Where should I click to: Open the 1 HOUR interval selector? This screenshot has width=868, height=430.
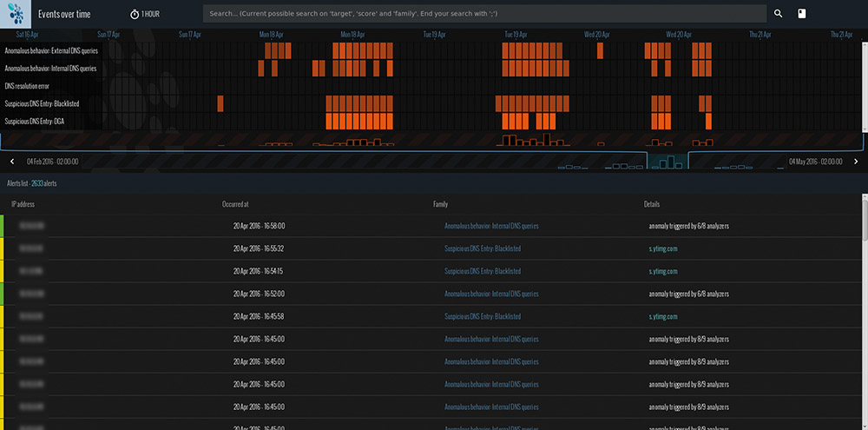pos(150,14)
